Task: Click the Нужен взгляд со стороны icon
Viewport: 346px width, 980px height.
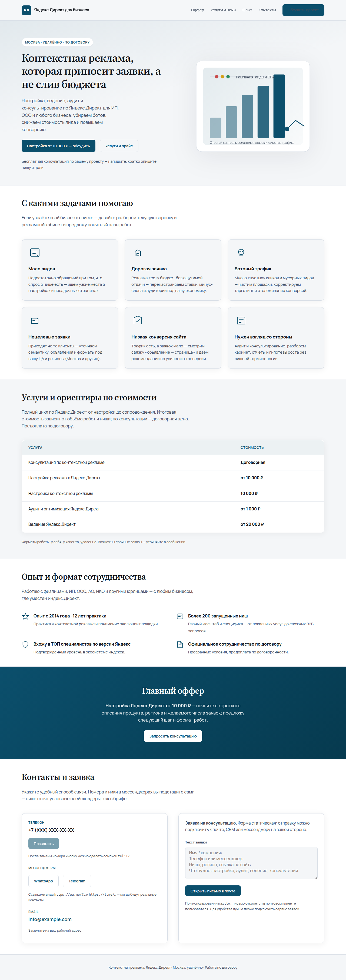Action: (x=241, y=321)
